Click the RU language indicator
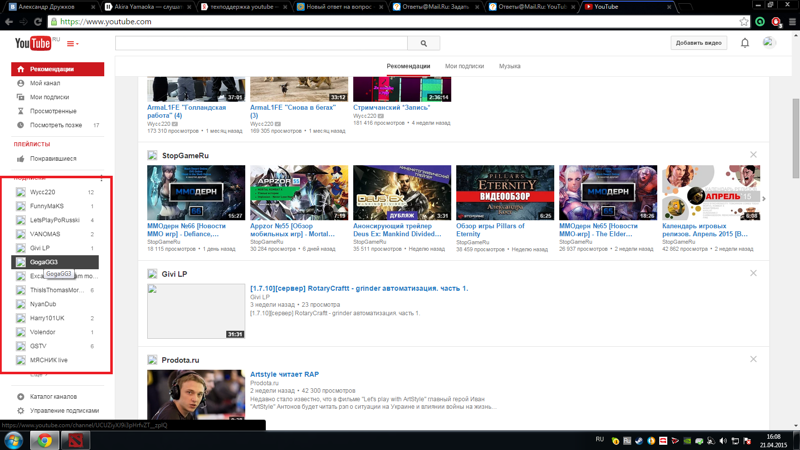 click(x=599, y=439)
